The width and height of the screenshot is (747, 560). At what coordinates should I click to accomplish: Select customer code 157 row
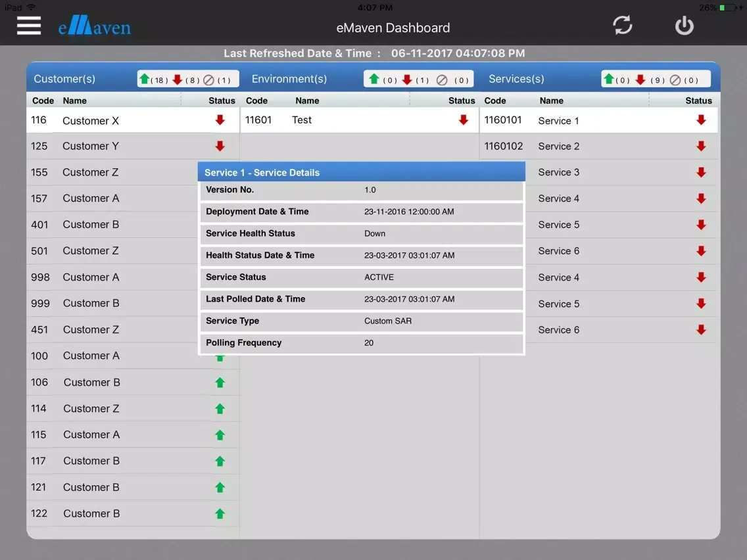112,198
